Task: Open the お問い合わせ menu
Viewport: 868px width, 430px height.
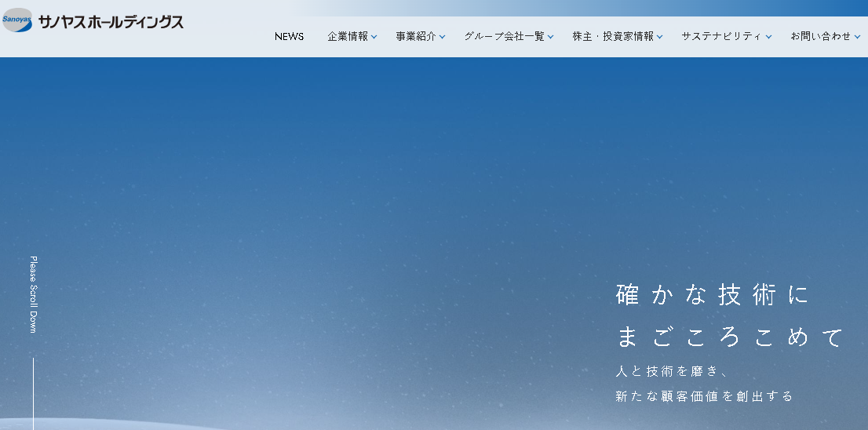Action: click(x=820, y=37)
